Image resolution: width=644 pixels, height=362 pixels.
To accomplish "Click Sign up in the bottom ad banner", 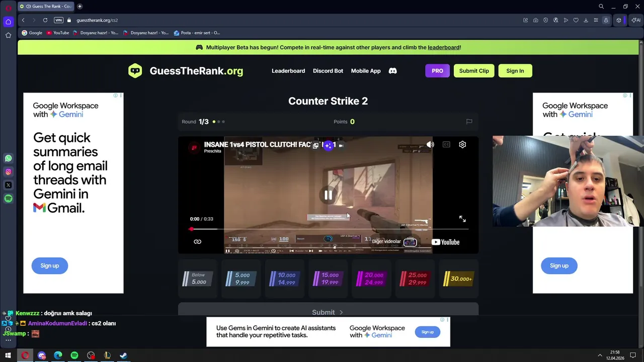I will (x=428, y=332).
